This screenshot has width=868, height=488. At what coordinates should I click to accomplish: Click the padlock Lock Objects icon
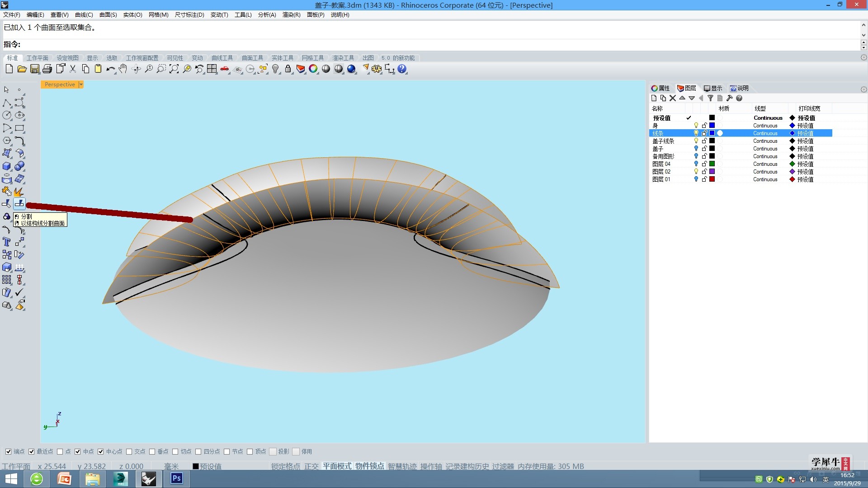288,69
